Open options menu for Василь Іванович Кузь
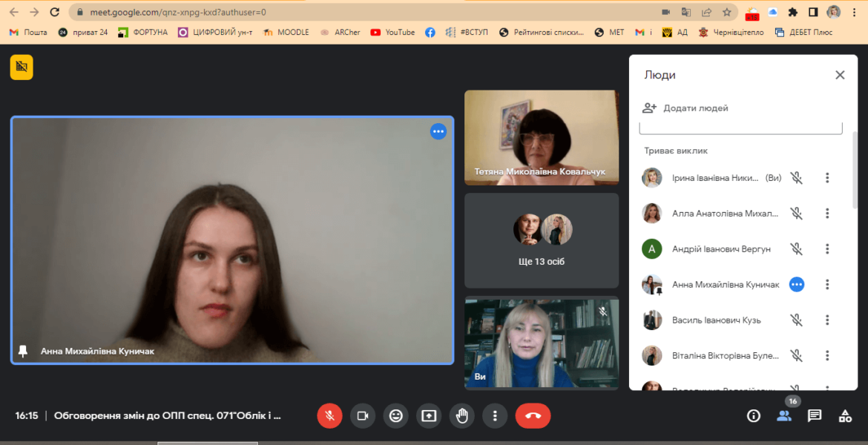This screenshot has height=445, width=868. (827, 320)
